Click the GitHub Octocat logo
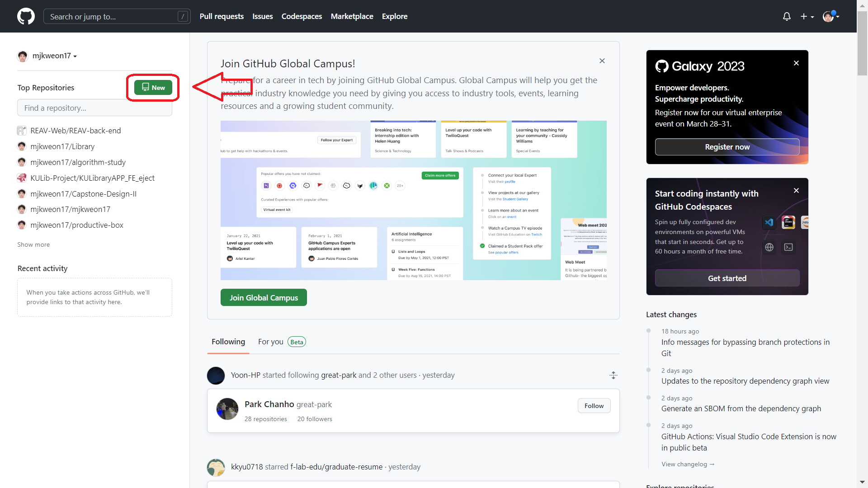Screen dimensions: 868x488 coord(26,16)
